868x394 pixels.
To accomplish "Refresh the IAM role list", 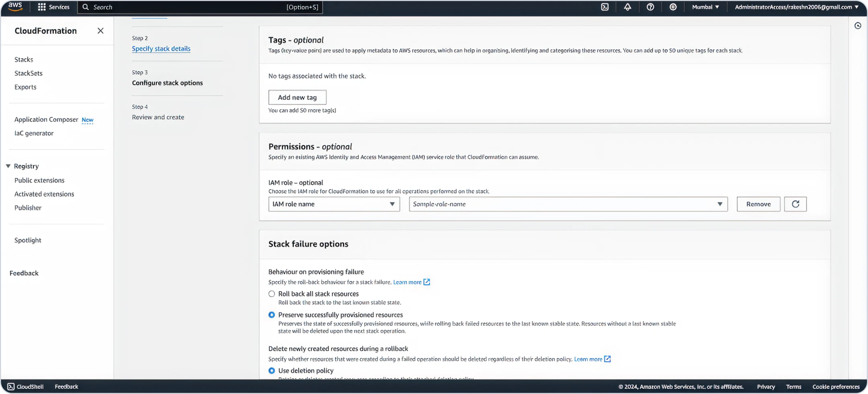I will tap(795, 204).
